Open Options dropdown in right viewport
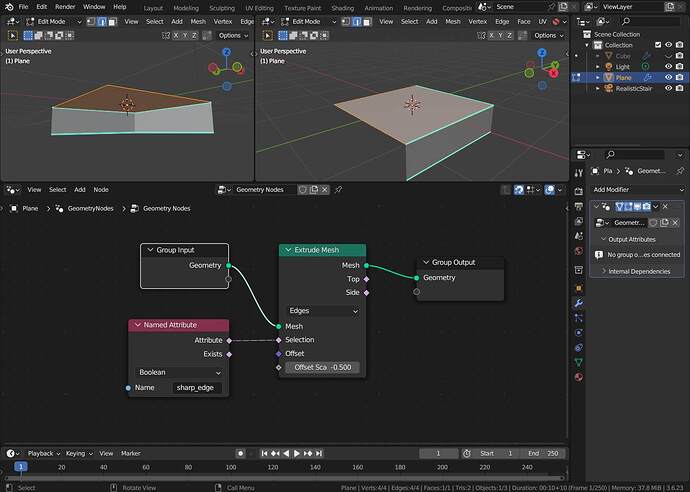The image size is (690, 492). 548,35
